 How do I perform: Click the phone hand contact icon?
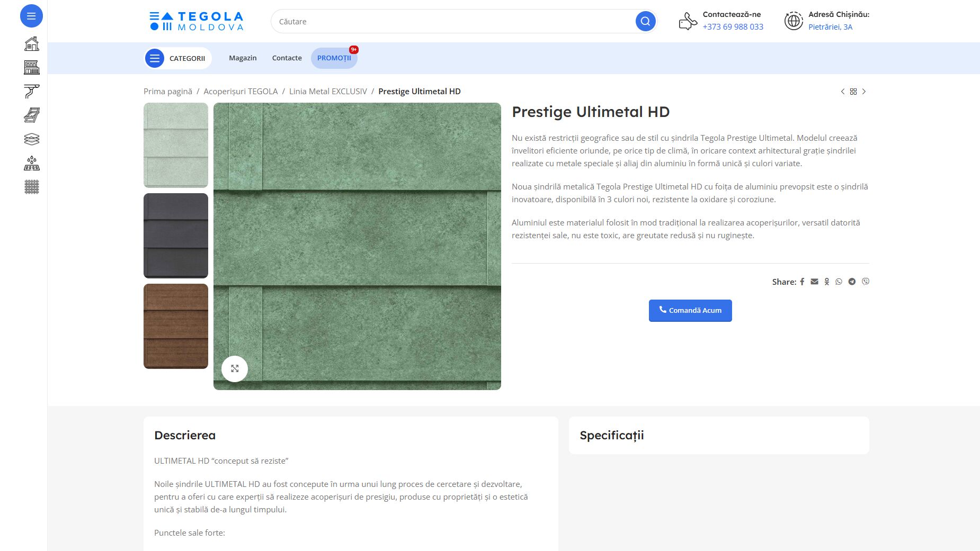pos(688,21)
